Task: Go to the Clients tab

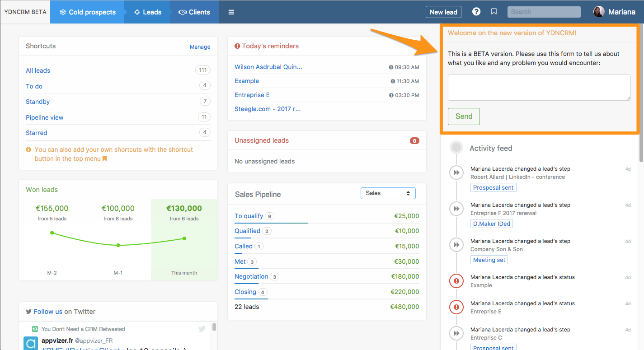Action: (194, 12)
